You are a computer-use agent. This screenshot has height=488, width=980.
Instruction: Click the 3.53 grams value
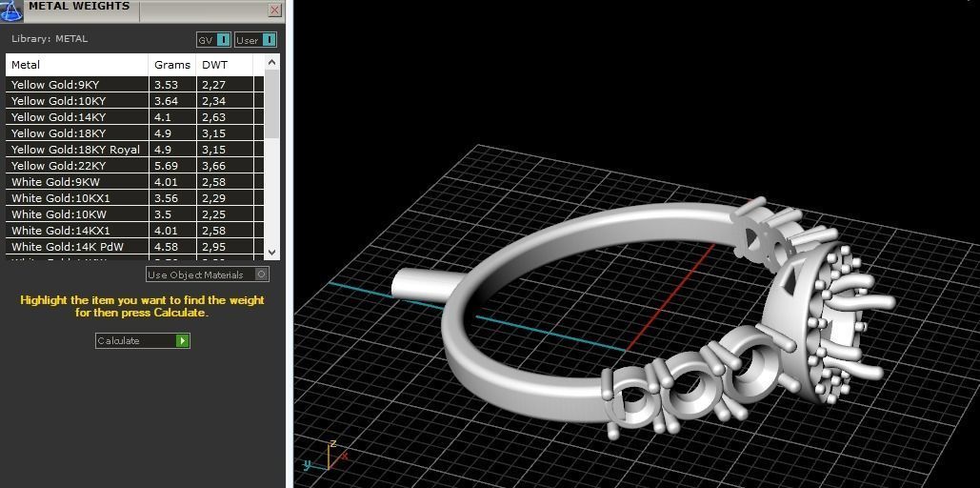[x=167, y=85]
